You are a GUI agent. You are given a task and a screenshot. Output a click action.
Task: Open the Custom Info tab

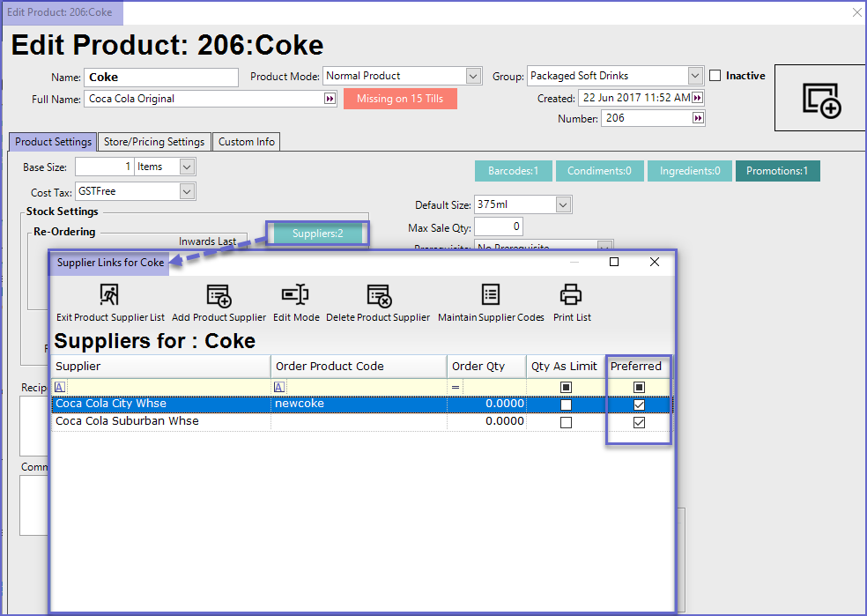(246, 142)
